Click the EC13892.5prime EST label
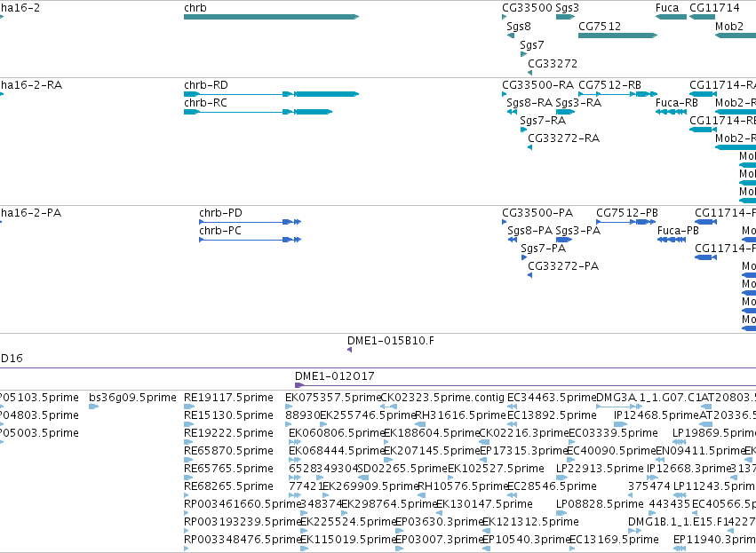Image resolution: width=756 pixels, height=553 pixels. click(552, 415)
